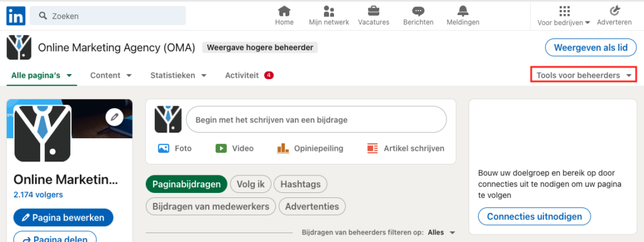This screenshot has height=242, width=644.
Task: Create an Opiniepeiling poll
Action: click(x=310, y=148)
